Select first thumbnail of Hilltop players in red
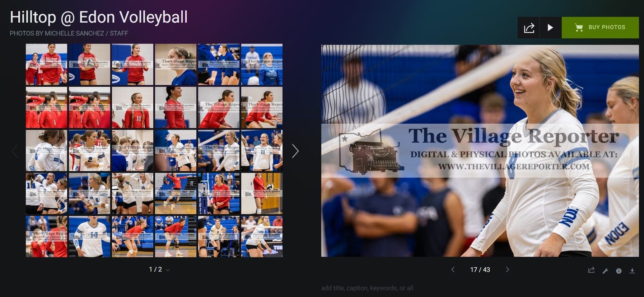 (46, 65)
